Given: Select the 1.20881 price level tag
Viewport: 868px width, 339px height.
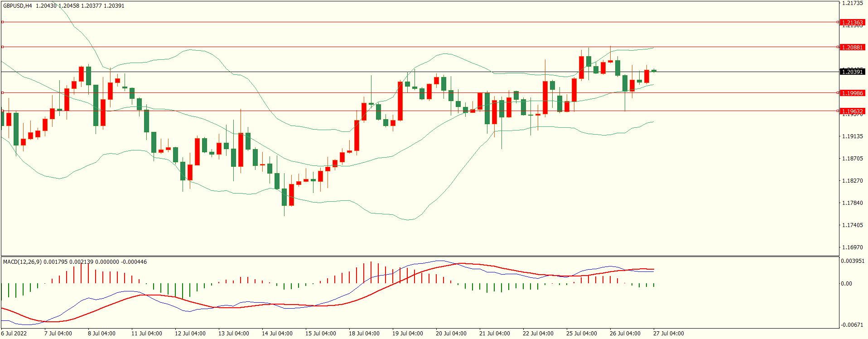Looking at the screenshot, I should tap(852, 47).
